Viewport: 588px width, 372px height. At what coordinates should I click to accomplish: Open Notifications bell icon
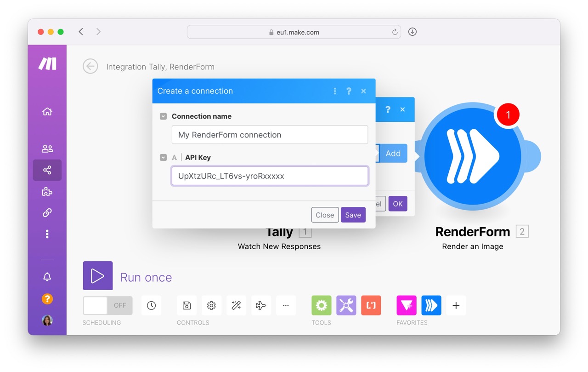[47, 277]
